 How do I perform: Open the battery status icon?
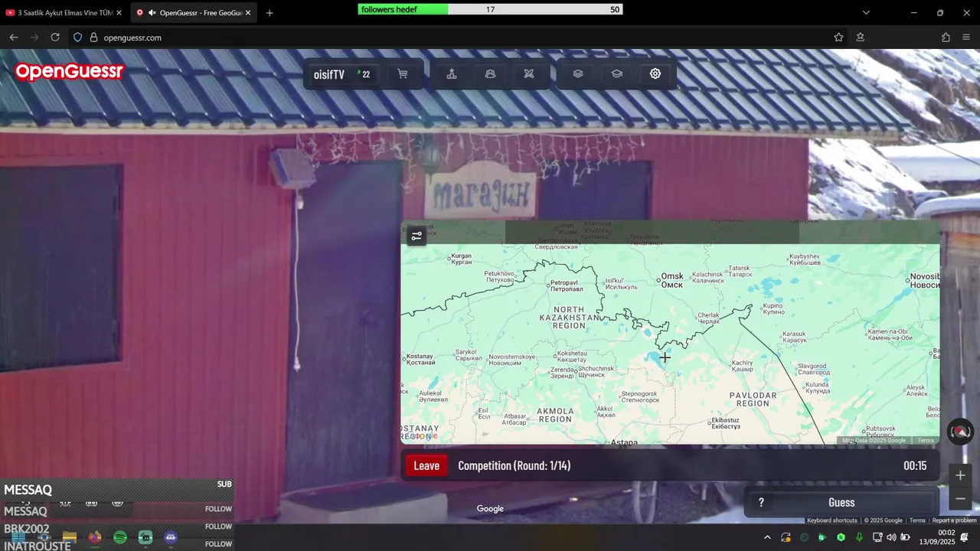pyautogui.click(x=906, y=537)
